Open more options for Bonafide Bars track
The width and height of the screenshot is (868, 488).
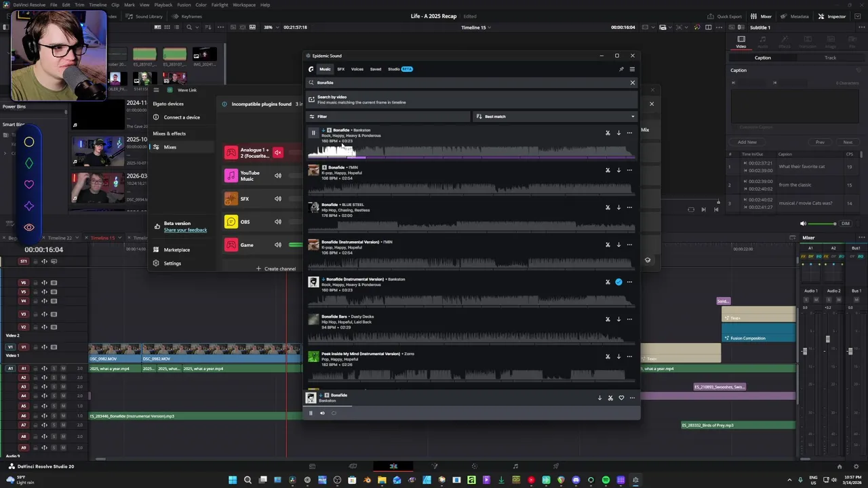click(629, 319)
